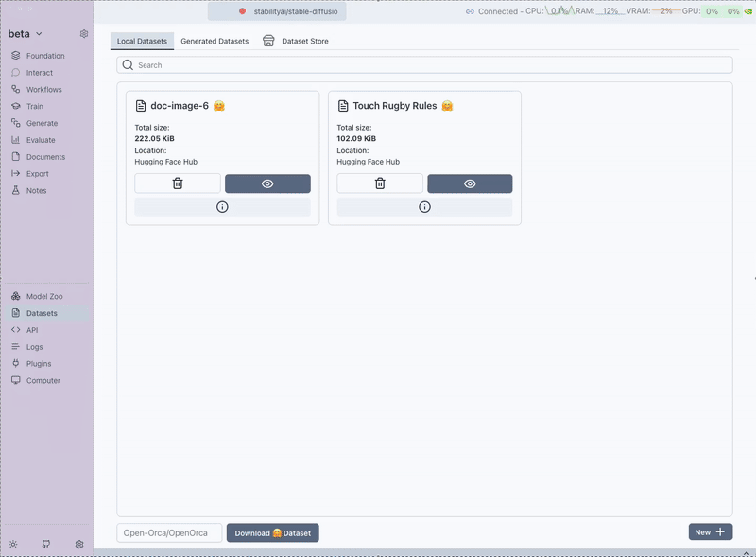The width and height of the screenshot is (756, 557).
Task: Open info for Touch Rugby Rules dataset
Action: [x=424, y=207]
